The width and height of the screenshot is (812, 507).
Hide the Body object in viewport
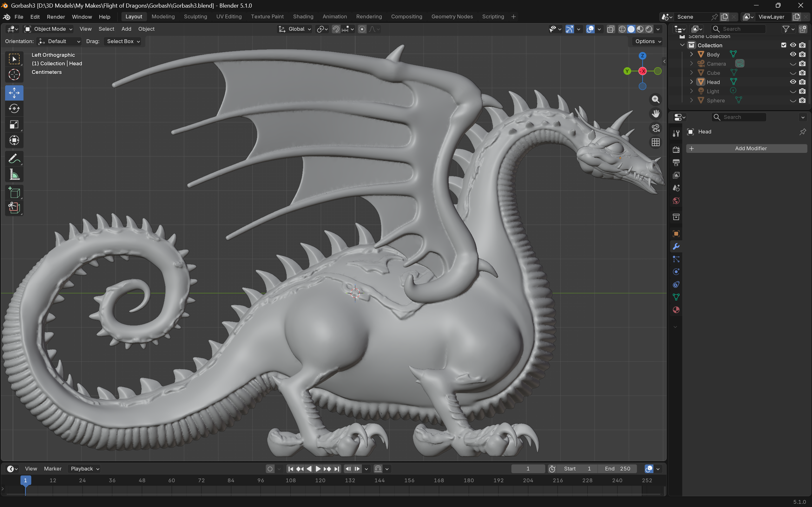(793, 54)
